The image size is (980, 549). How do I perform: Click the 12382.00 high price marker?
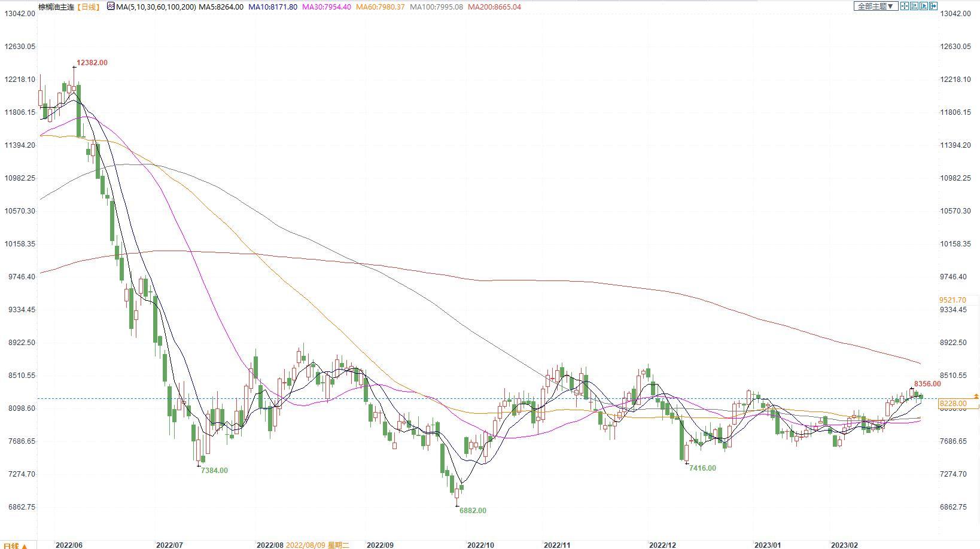(x=92, y=63)
